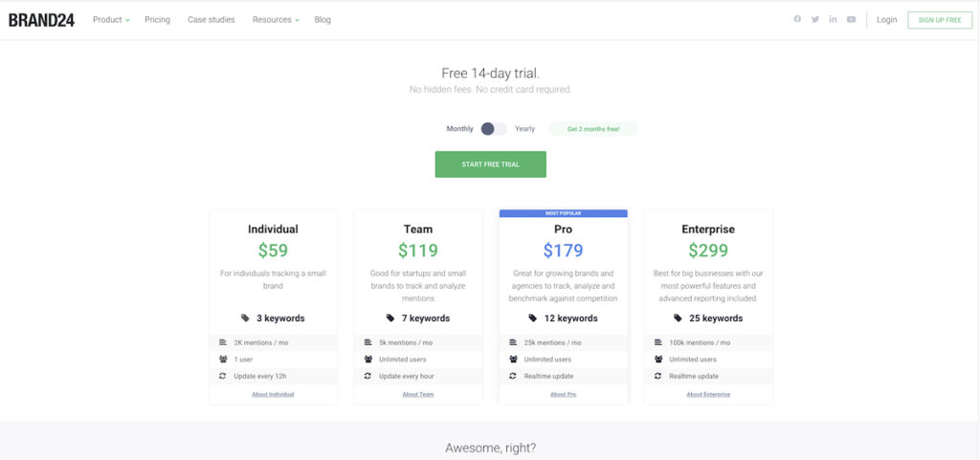Open the About Team link
The height and width of the screenshot is (460, 980).
click(418, 394)
